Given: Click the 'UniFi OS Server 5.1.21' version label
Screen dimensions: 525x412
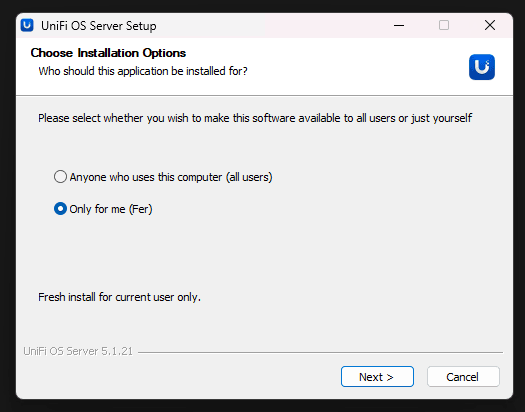Looking at the screenshot, I should coord(78,351).
